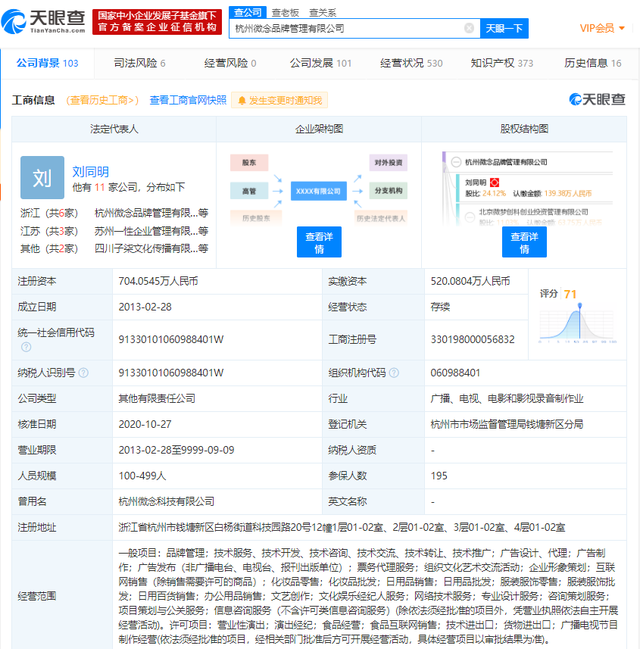Open the 杭州微念品牌管理有限...等 company link
This screenshot has width=640, height=649.
(151, 213)
